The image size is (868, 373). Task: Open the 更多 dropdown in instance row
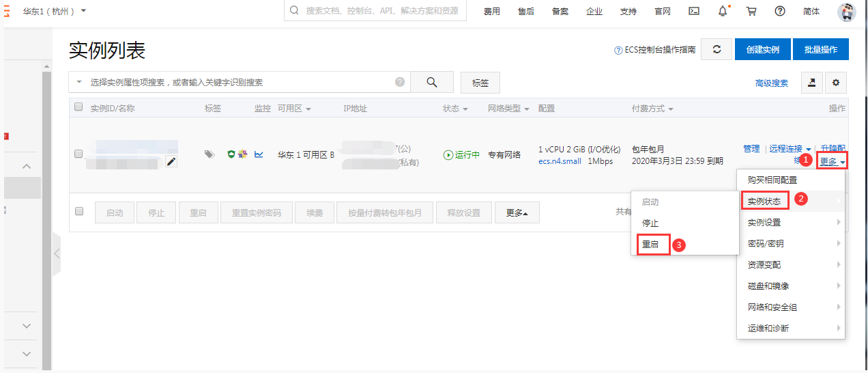click(832, 162)
